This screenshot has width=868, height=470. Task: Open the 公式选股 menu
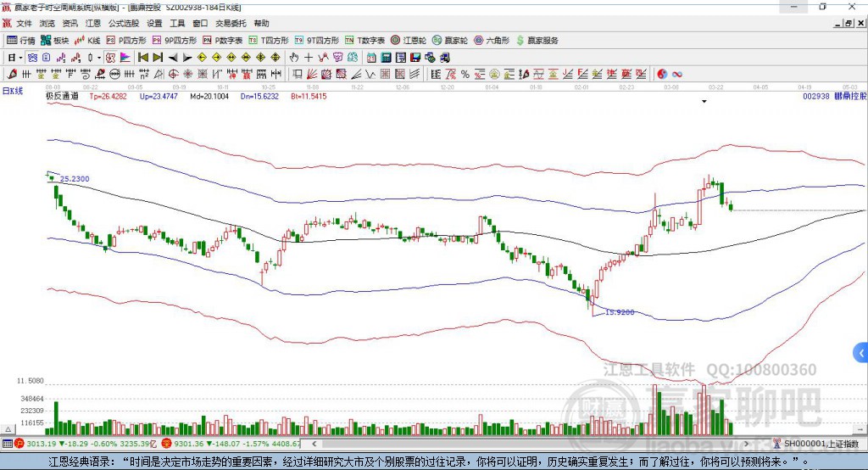point(124,23)
